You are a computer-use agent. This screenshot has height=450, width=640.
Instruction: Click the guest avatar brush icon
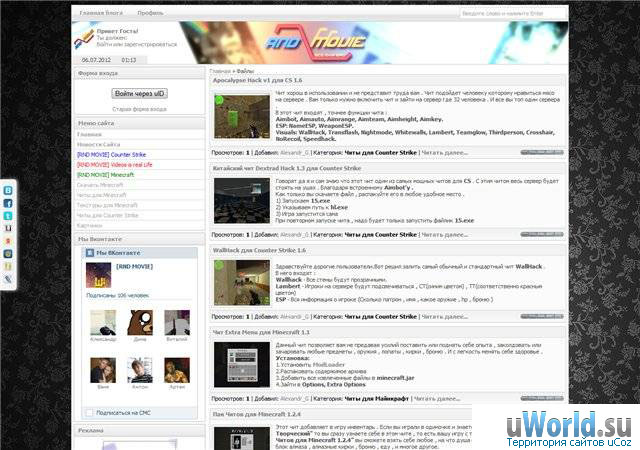[84, 39]
